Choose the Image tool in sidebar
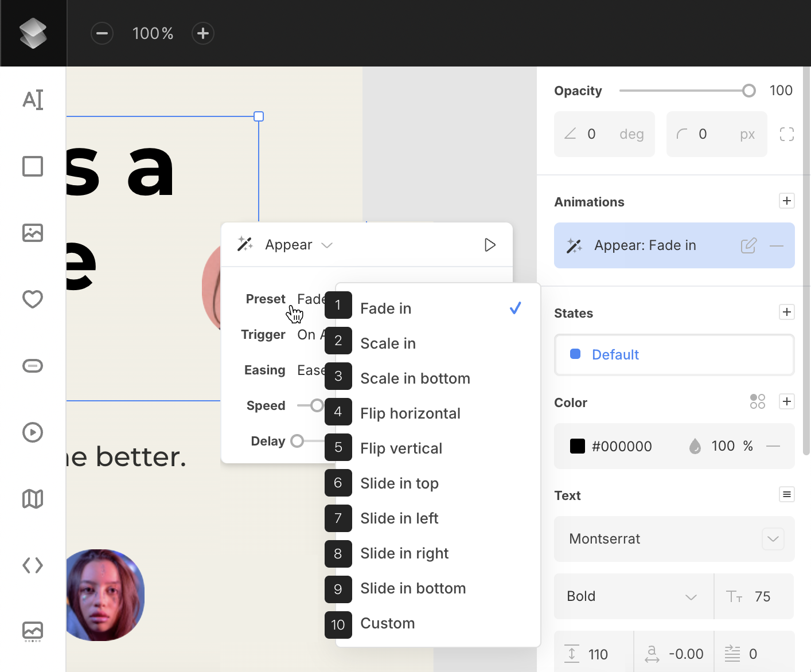Image resolution: width=811 pixels, height=672 pixels. (33, 233)
